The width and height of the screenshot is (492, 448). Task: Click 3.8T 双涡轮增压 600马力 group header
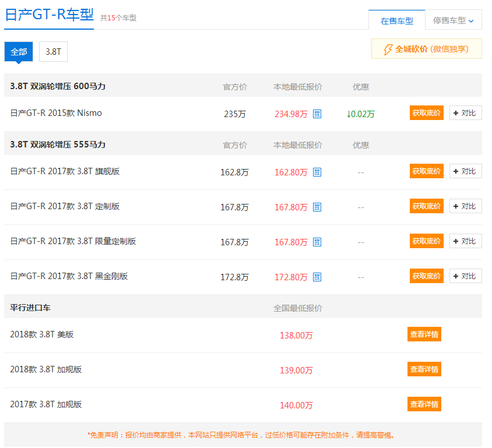(x=58, y=86)
